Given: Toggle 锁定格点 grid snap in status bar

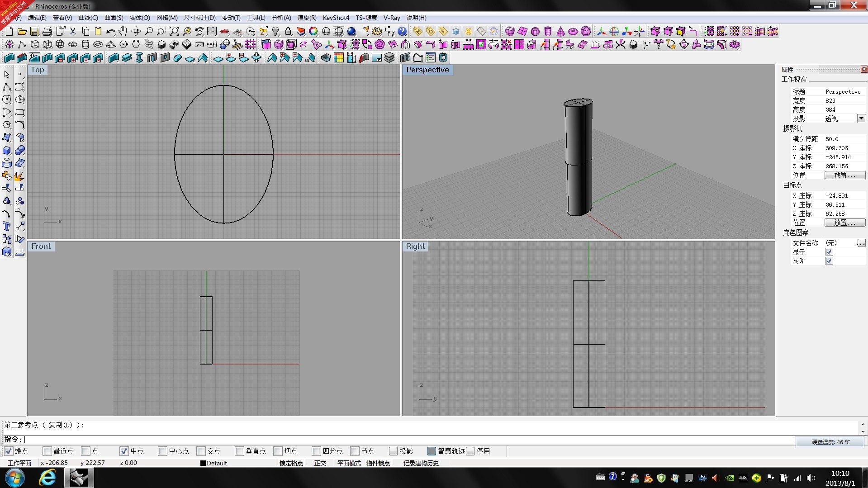Looking at the screenshot, I should pos(291,463).
